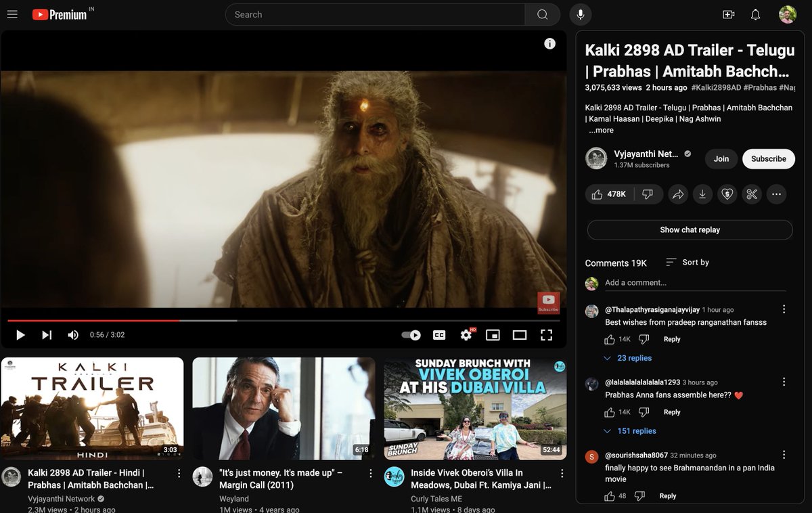The width and height of the screenshot is (812, 513).
Task: Open options for sourishsaha8067 comment
Action: click(x=784, y=455)
